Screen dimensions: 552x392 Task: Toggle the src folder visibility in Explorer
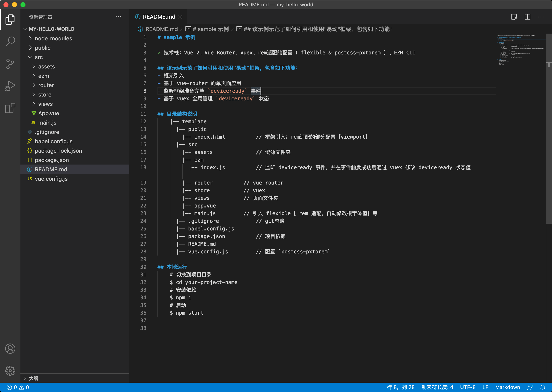pyautogui.click(x=39, y=57)
